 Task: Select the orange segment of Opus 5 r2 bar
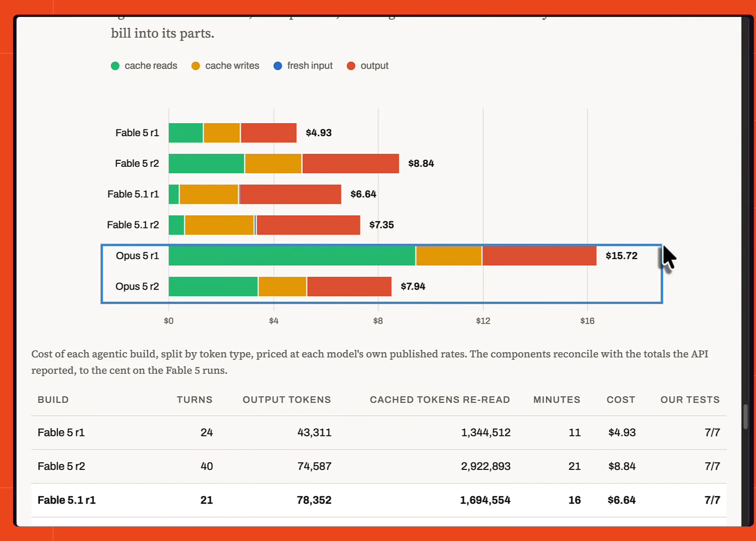[x=282, y=287]
